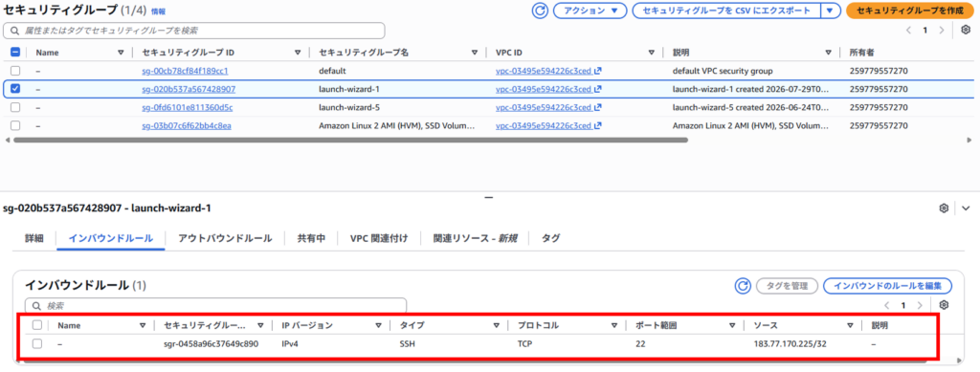Switch to the アウトバウンドルール tab
Viewport: 980px width, 372px height.
point(225,238)
